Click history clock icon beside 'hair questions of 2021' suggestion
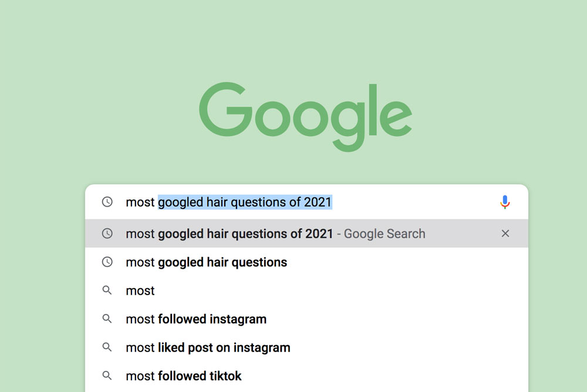This screenshot has width=587, height=392. 107,234
